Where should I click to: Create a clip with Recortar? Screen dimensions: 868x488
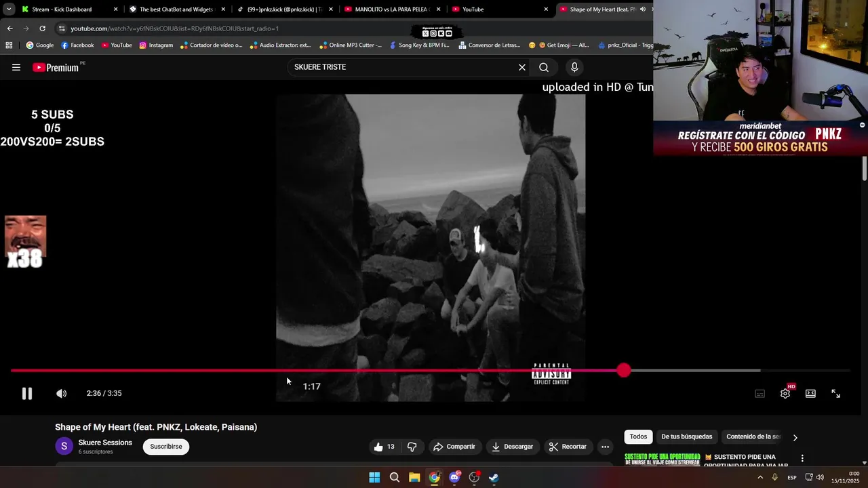[x=568, y=447]
